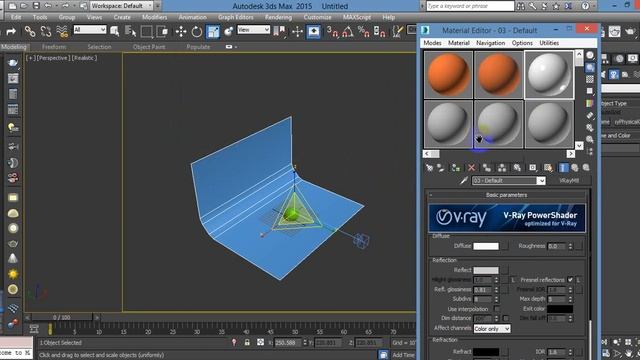Toggle the 3D Snaps icon
The image size is (640, 360).
pos(333,31)
